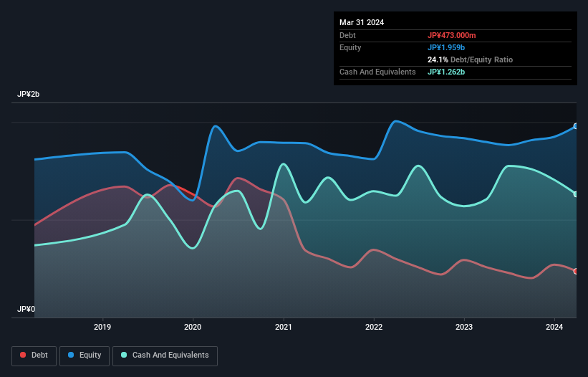
Task: Select the 2024 axis label
Action: pyautogui.click(x=554, y=327)
